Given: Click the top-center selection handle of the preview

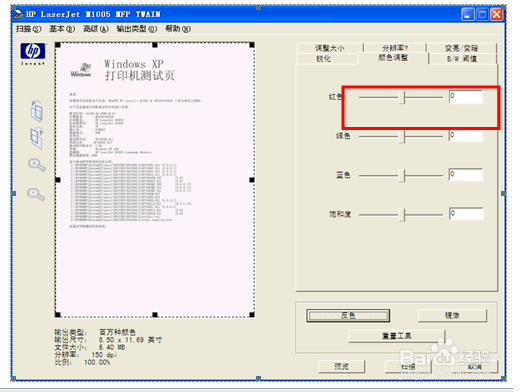Looking at the screenshot, I should [x=155, y=45].
